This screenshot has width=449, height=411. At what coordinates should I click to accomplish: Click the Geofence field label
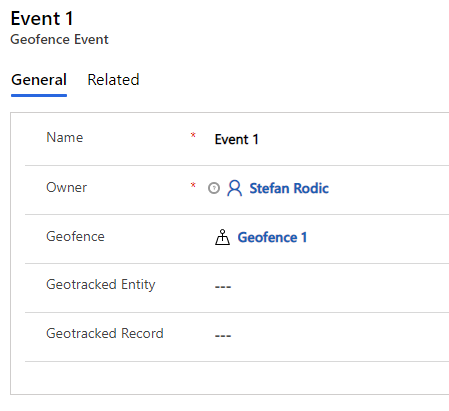(75, 236)
